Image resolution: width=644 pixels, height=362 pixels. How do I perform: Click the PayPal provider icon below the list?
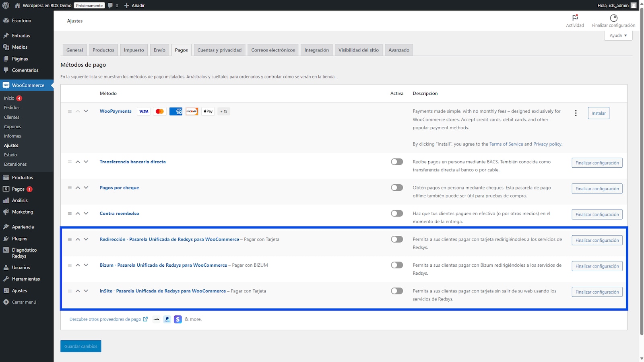[x=167, y=319]
